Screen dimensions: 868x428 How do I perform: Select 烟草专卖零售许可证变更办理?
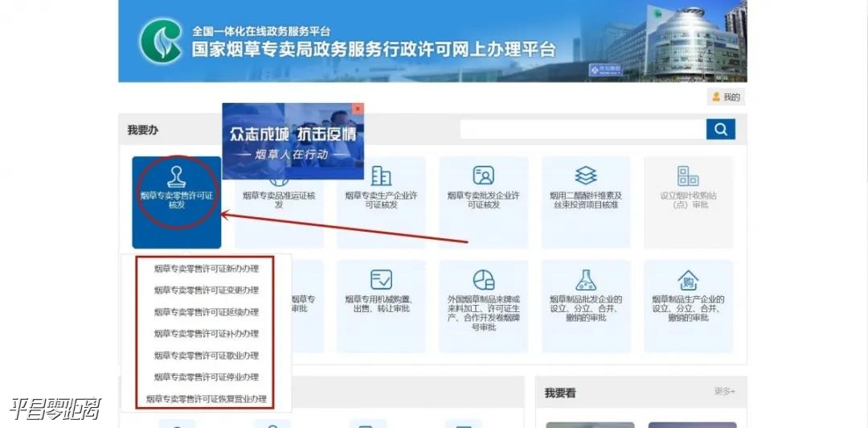[206, 290]
